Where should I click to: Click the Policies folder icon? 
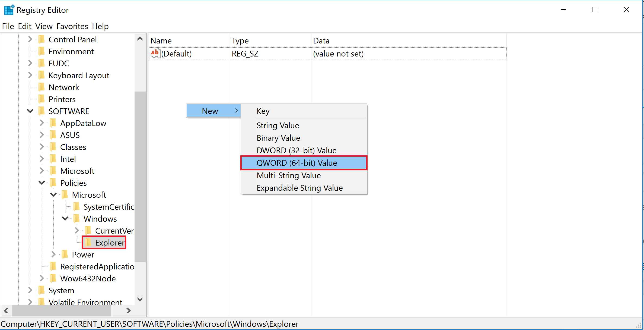53,183
